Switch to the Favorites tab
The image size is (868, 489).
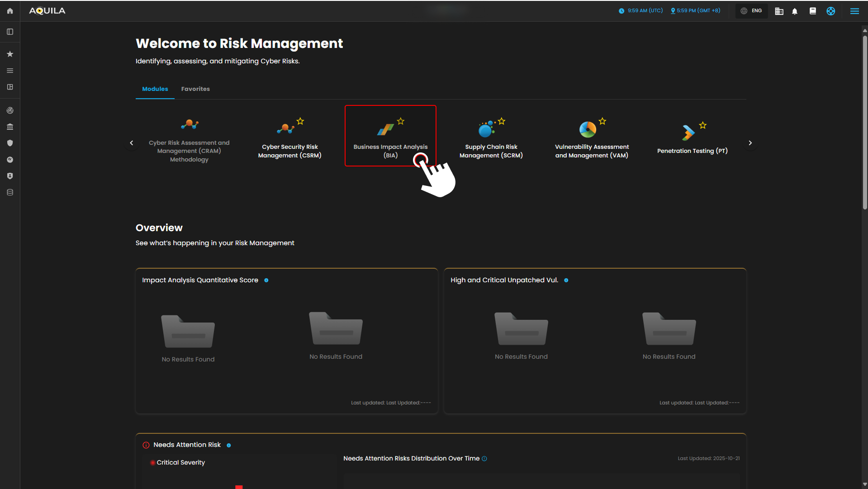point(195,89)
